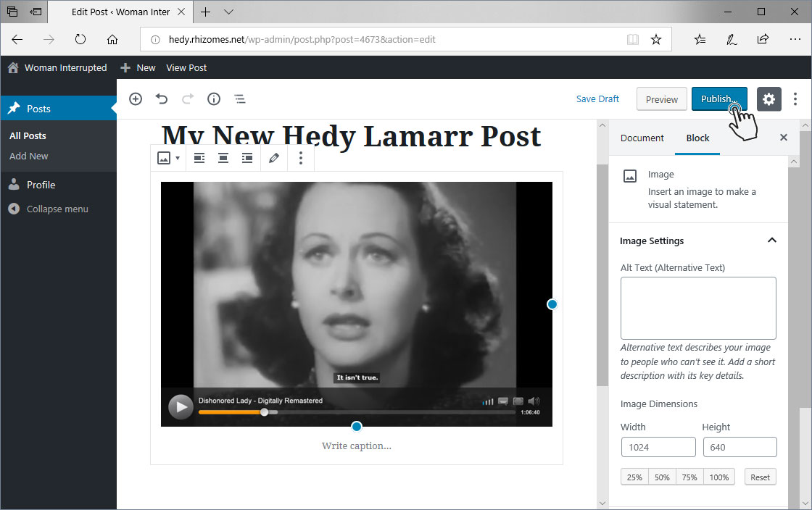Click the Write caption field
Image resolution: width=812 pixels, height=510 pixels.
click(x=357, y=446)
